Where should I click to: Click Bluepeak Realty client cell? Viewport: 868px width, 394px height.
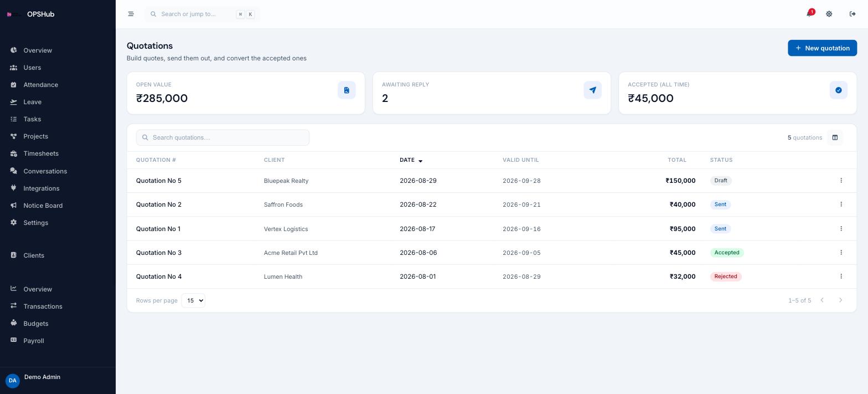click(286, 181)
